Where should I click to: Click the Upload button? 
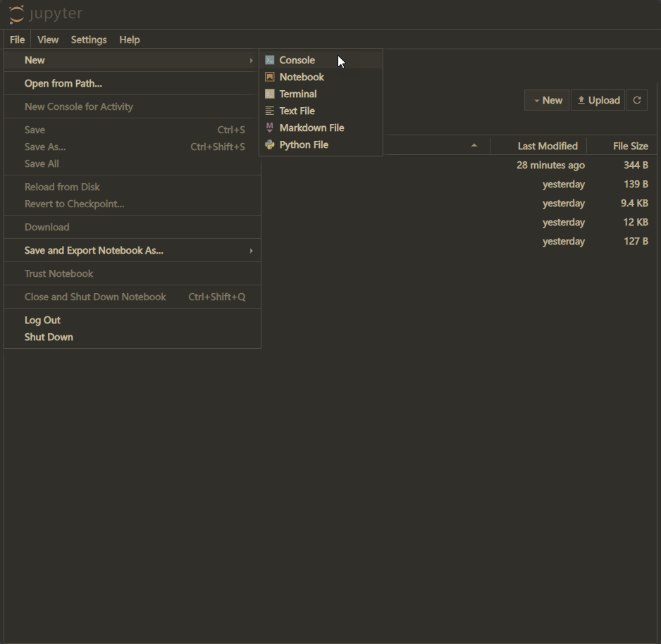click(598, 100)
